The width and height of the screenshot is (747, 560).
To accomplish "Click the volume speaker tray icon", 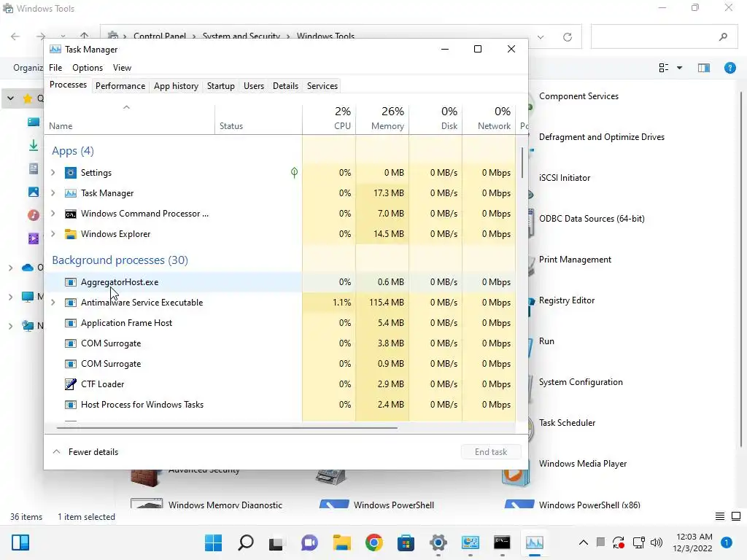I will pyautogui.click(x=657, y=542).
